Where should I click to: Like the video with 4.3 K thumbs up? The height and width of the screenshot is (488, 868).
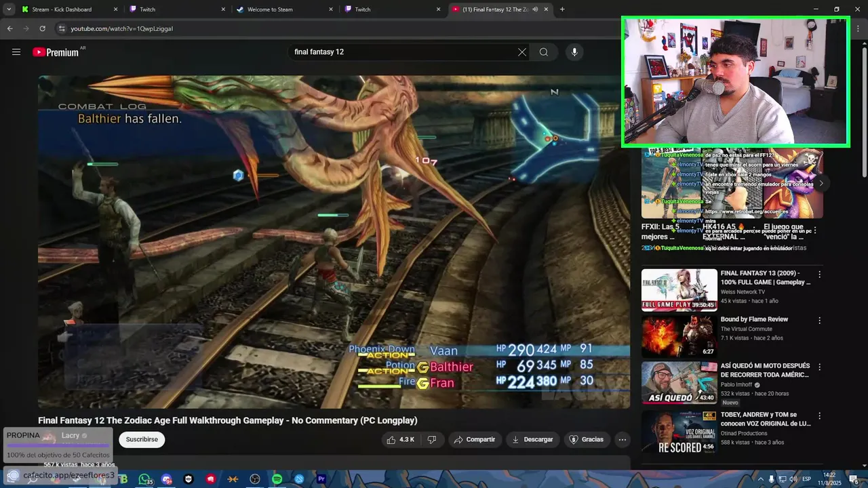pos(400,440)
